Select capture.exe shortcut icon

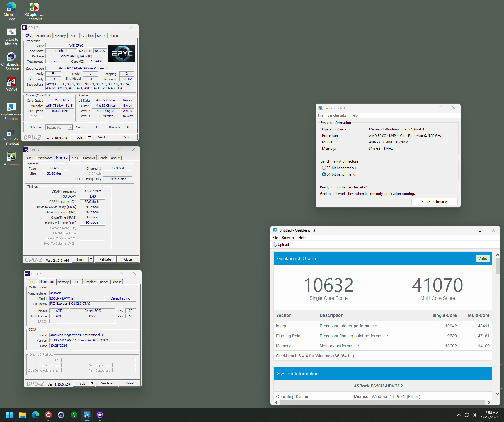pyautogui.click(x=11, y=111)
